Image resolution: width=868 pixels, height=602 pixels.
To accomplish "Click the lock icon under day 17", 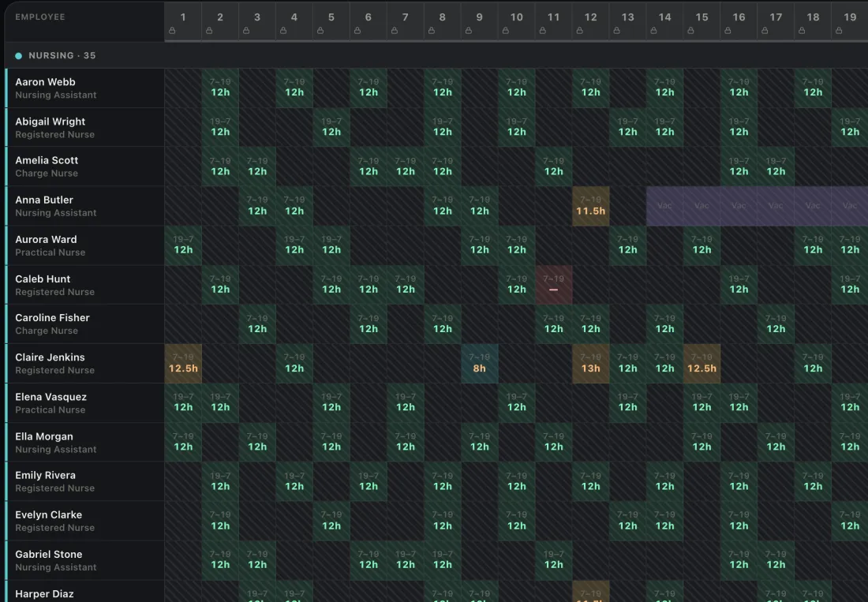I will click(765, 31).
